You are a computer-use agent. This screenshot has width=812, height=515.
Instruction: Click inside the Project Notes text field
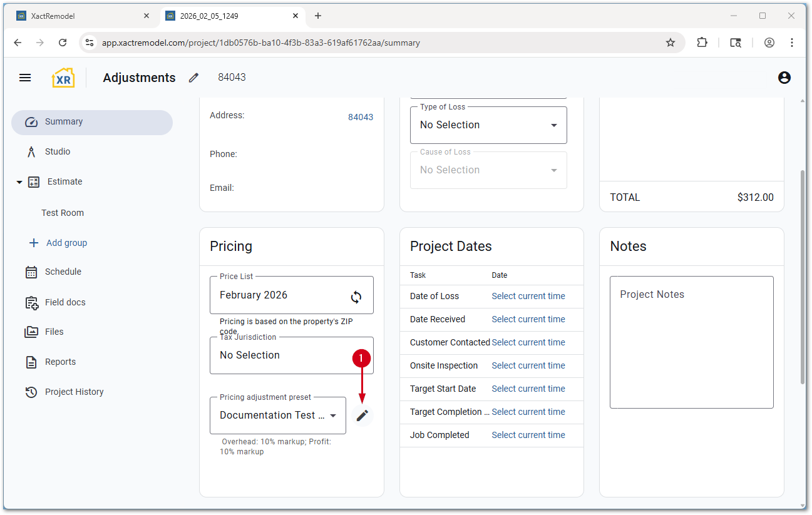pos(691,350)
